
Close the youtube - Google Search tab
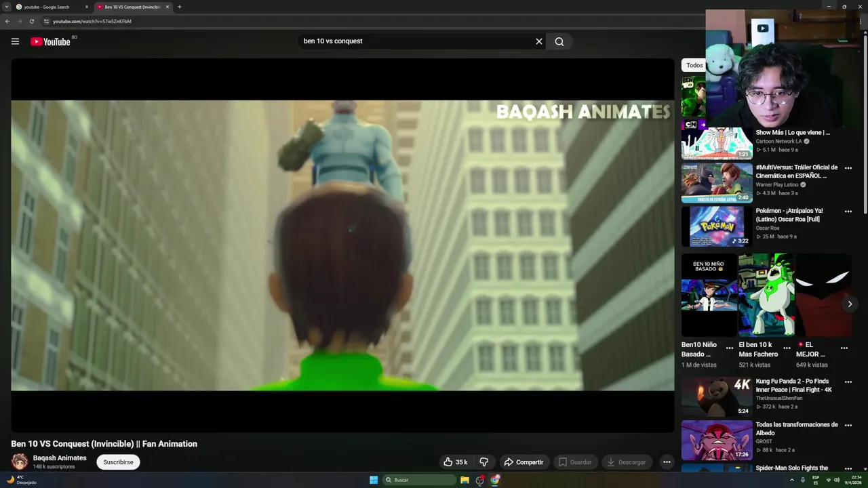(87, 7)
